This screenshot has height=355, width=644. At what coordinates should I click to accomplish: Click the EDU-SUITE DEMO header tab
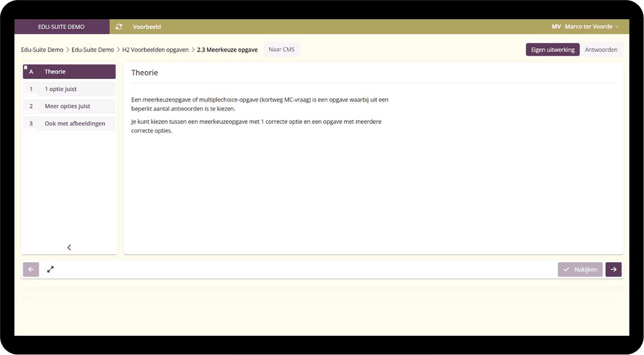pos(62,27)
